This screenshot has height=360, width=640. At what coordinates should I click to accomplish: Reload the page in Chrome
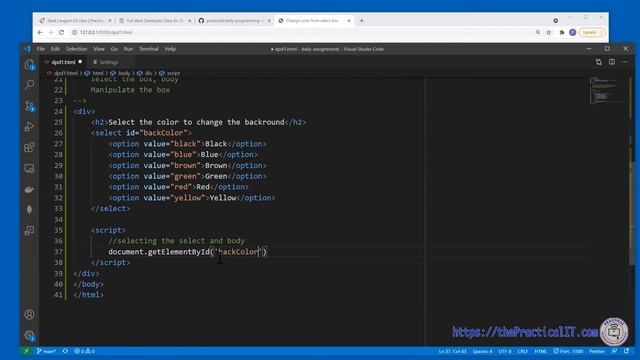61,32
